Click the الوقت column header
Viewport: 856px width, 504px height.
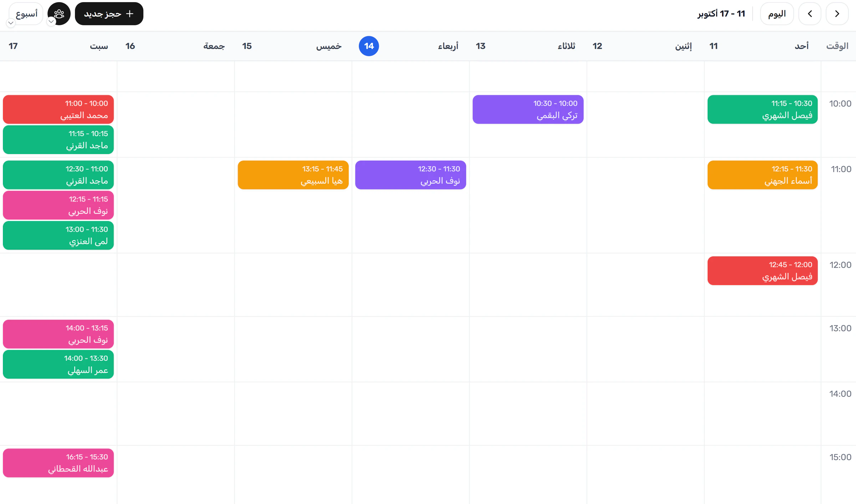tap(837, 46)
